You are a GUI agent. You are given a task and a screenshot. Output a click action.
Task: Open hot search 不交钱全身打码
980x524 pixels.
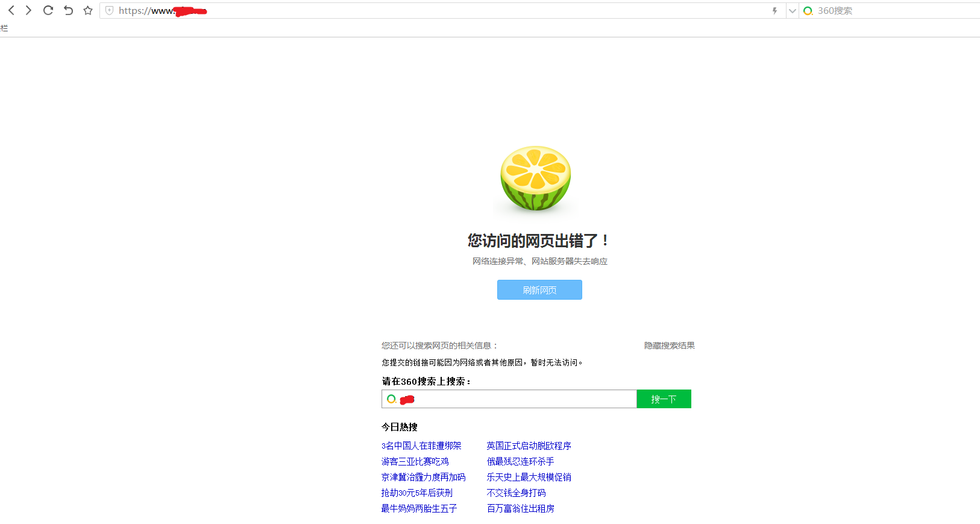517,493
